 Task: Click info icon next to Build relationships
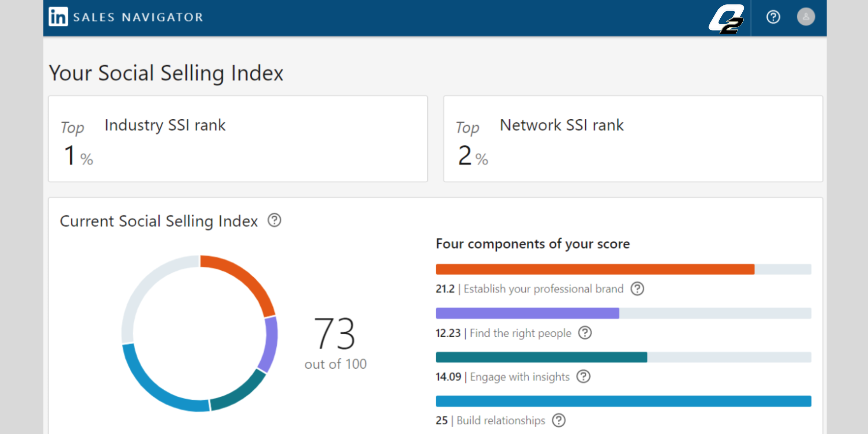click(x=559, y=420)
